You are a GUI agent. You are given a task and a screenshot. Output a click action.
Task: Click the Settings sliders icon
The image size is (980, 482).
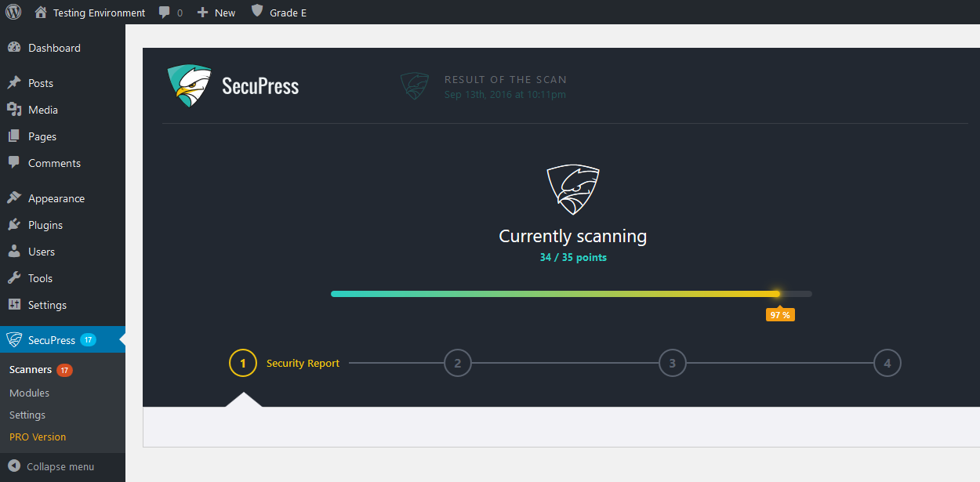pos(14,305)
